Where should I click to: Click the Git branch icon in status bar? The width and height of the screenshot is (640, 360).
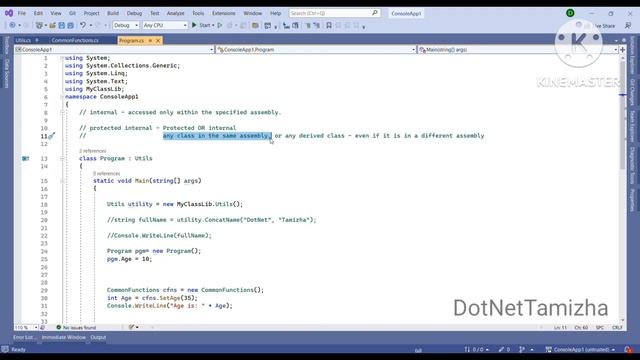(x=522, y=349)
